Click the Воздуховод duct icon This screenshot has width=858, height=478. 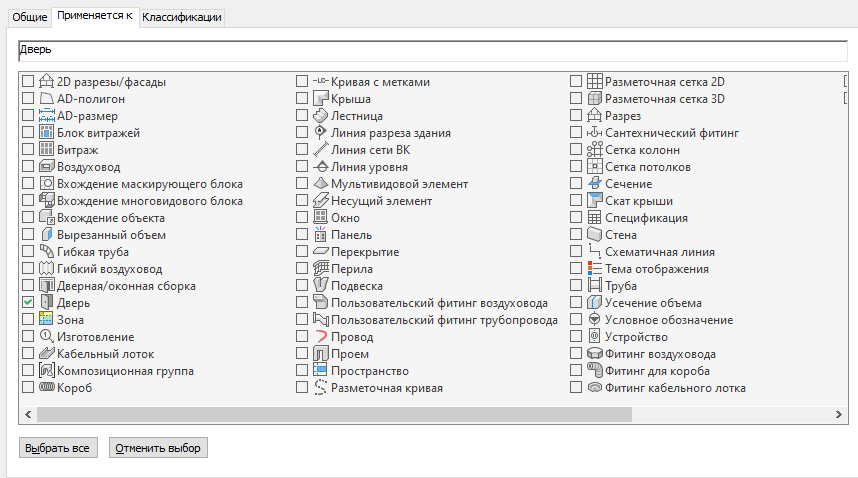[46, 167]
